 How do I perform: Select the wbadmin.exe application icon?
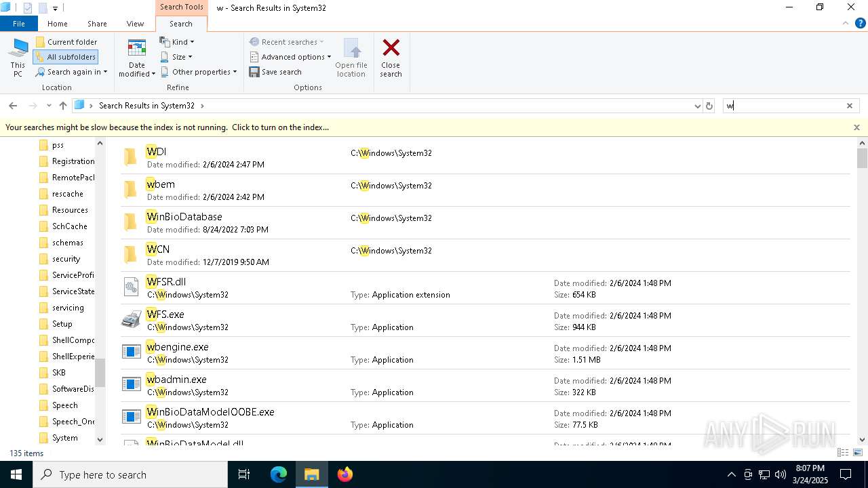(131, 384)
